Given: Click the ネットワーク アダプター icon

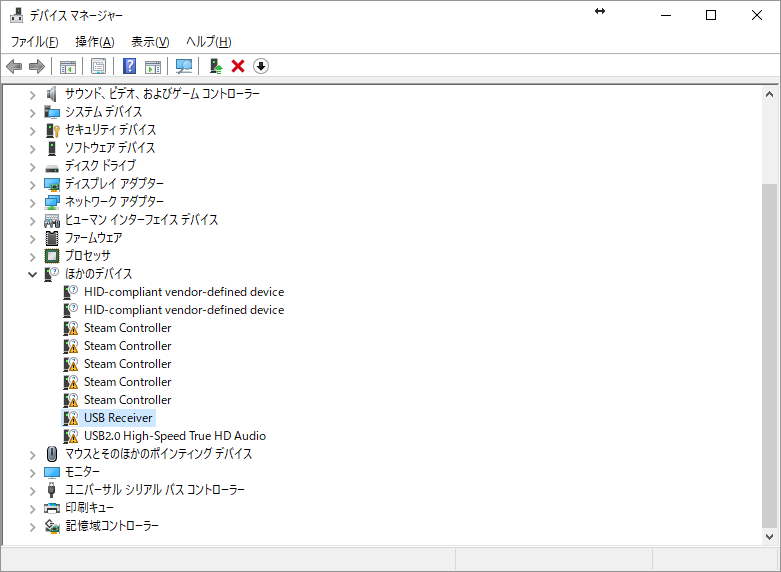Looking at the screenshot, I should tap(52, 202).
